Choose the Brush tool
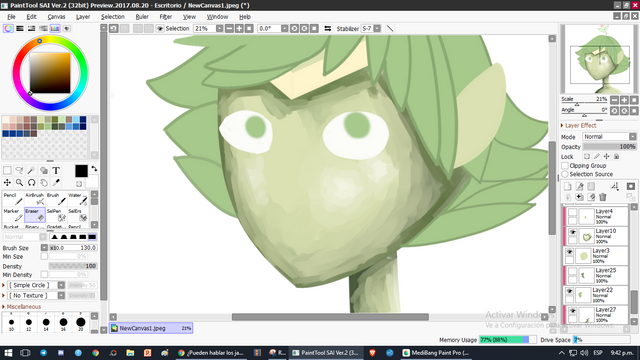The width and height of the screenshot is (640, 360). tap(56, 199)
